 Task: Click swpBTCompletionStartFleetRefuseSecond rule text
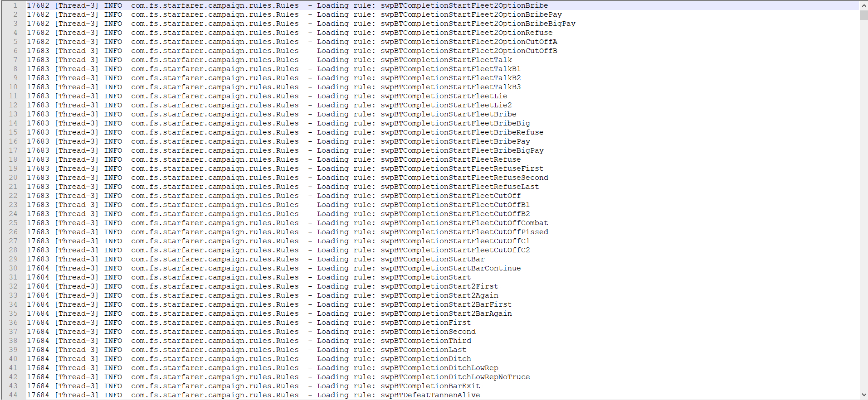pos(464,178)
